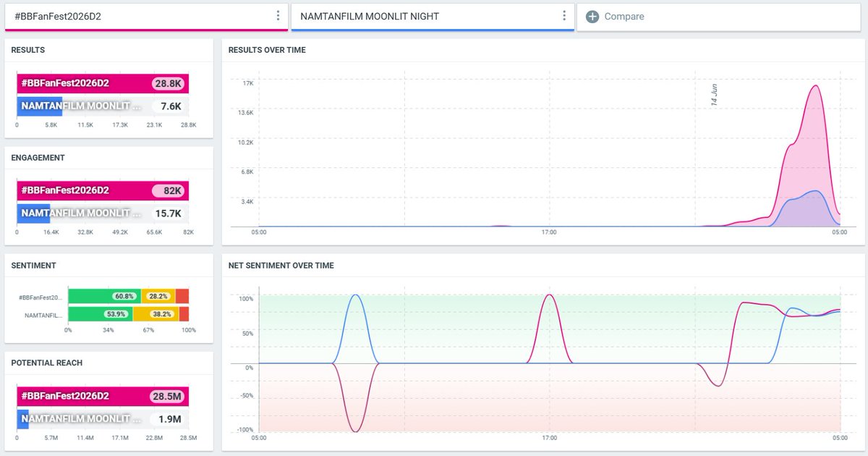Click the SENTIMENT panel heading

click(33, 266)
